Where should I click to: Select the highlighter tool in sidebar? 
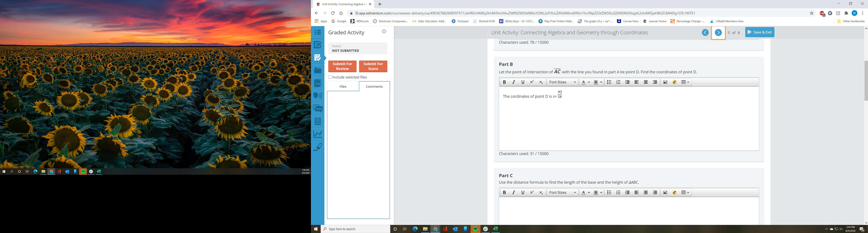pos(317,147)
